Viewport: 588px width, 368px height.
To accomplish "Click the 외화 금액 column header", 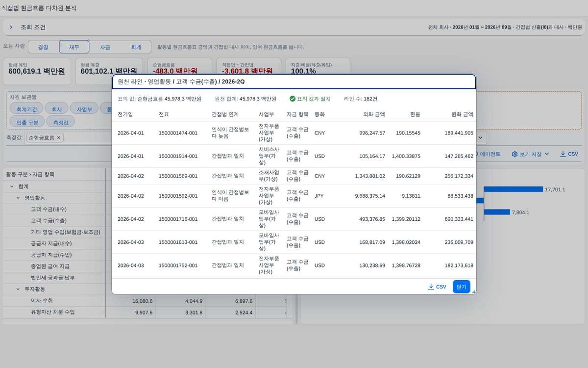I will (374, 114).
